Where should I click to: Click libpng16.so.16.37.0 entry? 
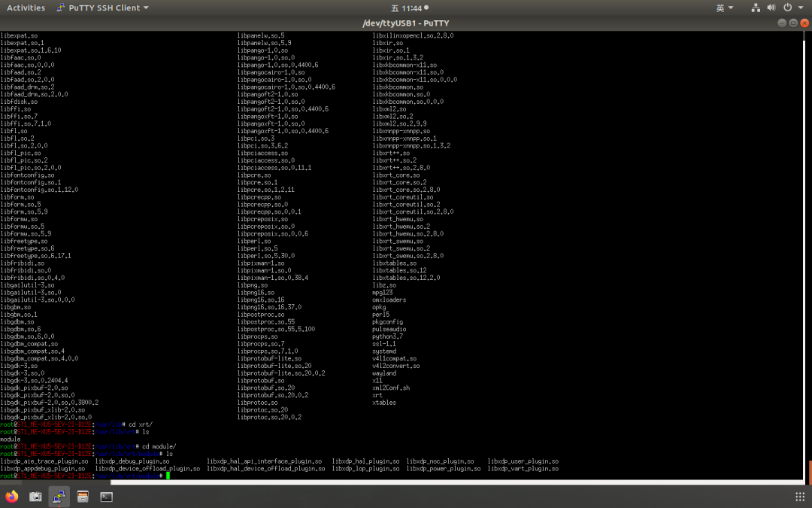[269, 307]
